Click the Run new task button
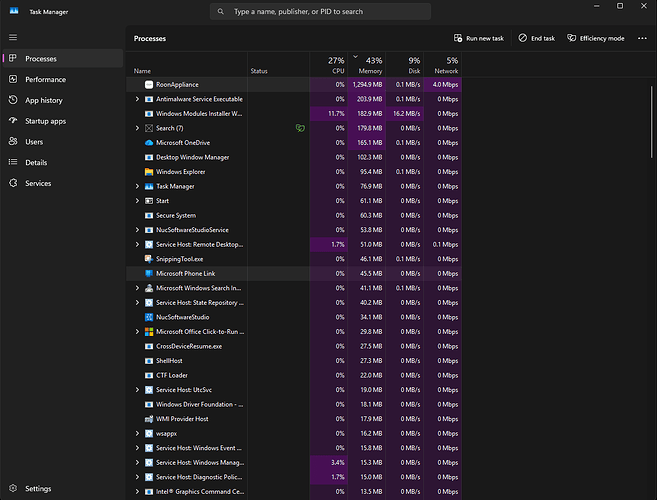Viewport: 657px width, 500px height. pyautogui.click(x=478, y=38)
